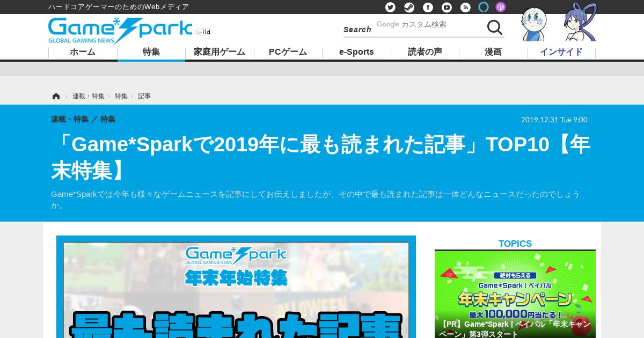Open the Alexa ring icon link
The width and height of the screenshot is (644, 338).
click(484, 7)
